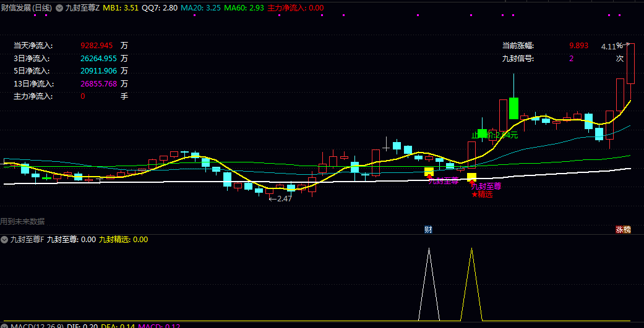Click the yellow 九封精选: 0.00 legend

[x=123, y=239]
